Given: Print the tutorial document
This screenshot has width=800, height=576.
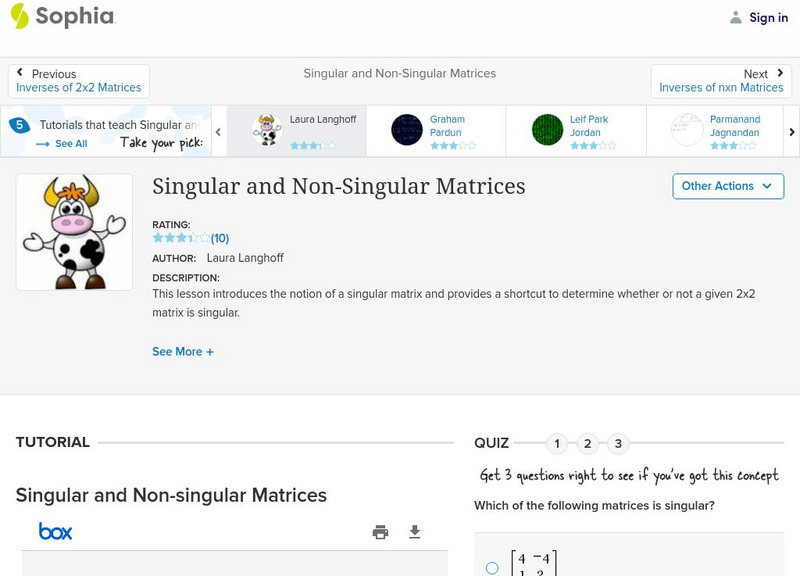Looking at the screenshot, I should [380, 532].
